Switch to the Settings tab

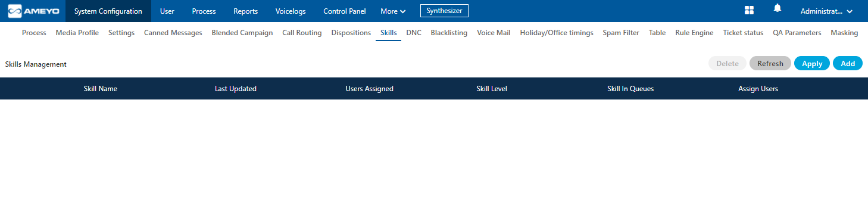tap(121, 33)
